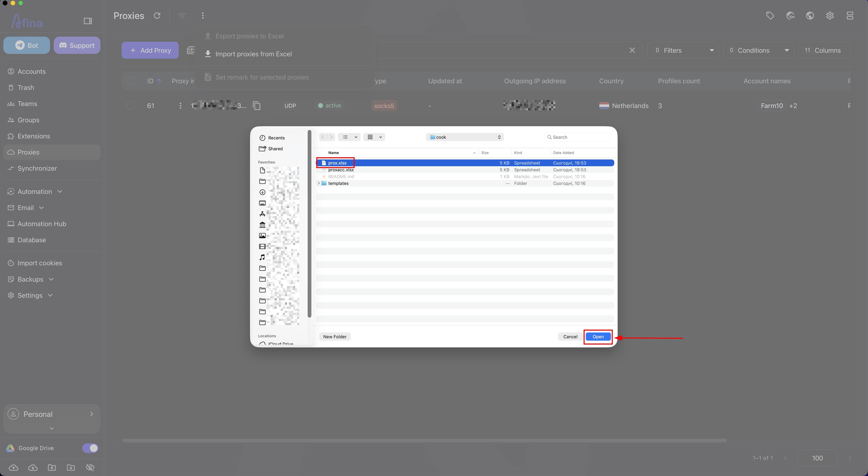Viewport: 868px width, 476px height.
Task: Open Extensions in sidebar
Action: coord(52,136)
